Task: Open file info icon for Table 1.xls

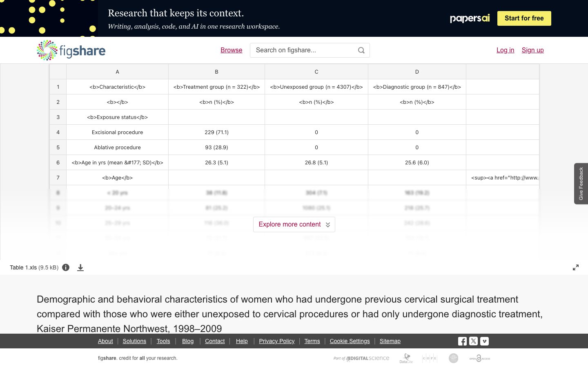Action: 66,267
